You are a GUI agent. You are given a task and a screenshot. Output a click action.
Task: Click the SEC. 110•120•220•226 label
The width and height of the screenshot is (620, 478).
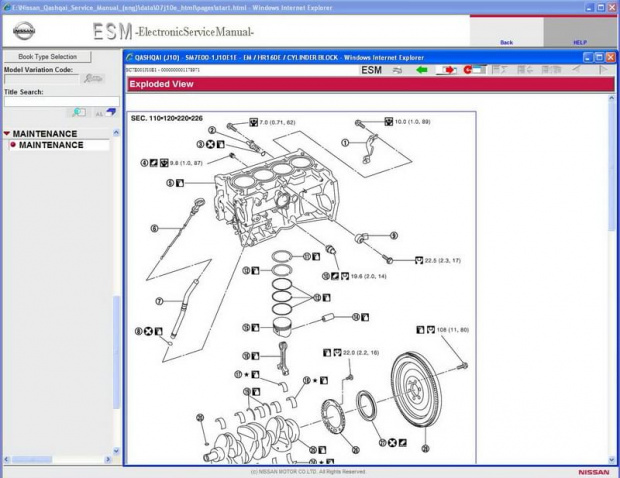coord(166,118)
